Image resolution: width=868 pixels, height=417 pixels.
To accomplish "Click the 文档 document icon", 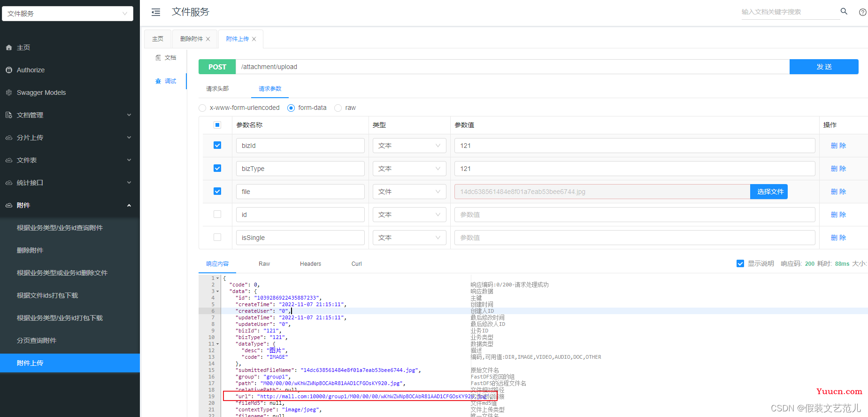I will (158, 58).
